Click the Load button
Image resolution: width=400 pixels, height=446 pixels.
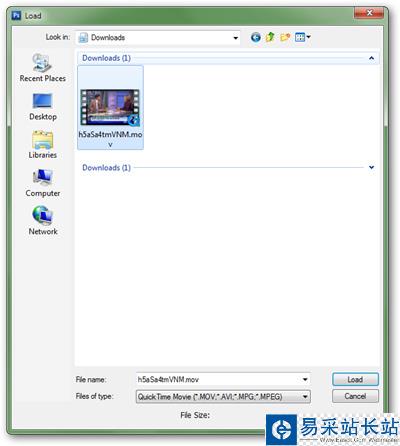pyautogui.click(x=355, y=379)
